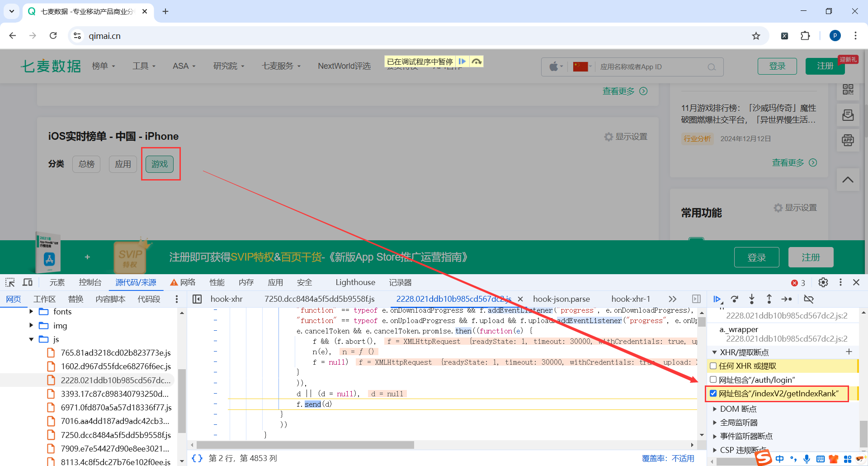Step into next function call in debugger
Screen dimensions: 868x466
pyautogui.click(x=752, y=299)
